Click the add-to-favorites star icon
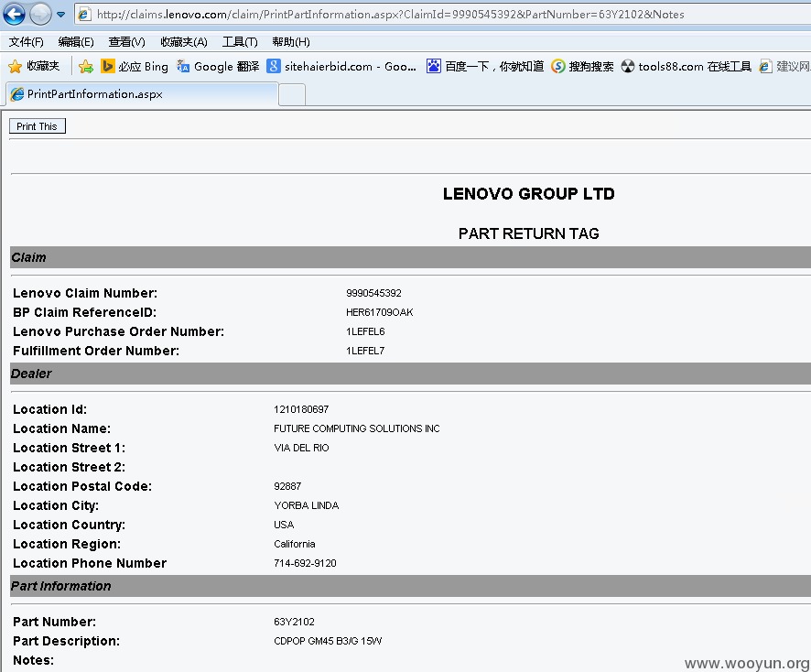Image resolution: width=811 pixels, height=672 pixels. [86, 66]
